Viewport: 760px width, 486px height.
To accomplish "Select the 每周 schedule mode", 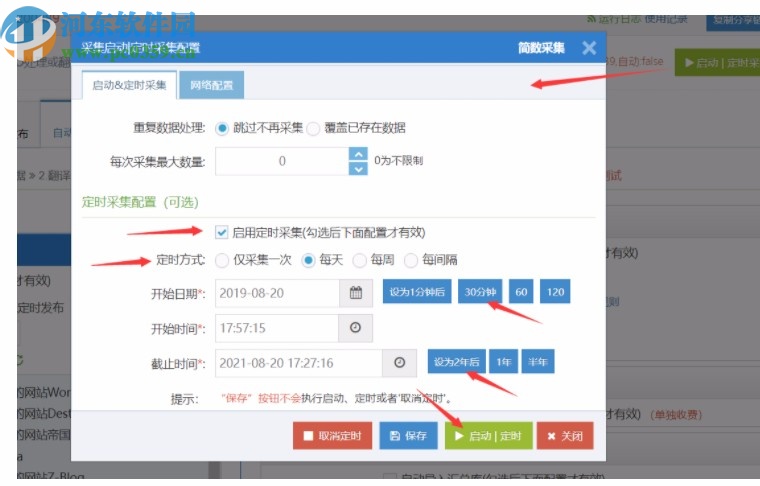I will [360, 261].
